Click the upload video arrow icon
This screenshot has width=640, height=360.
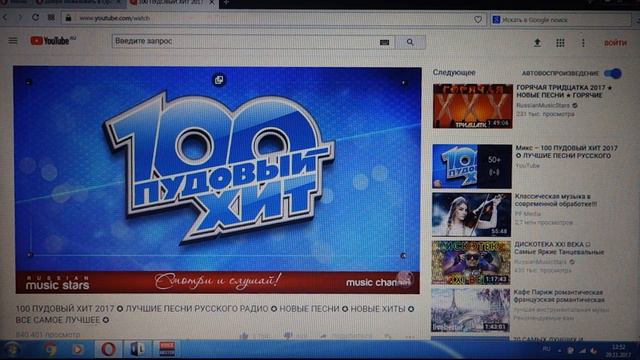537,42
